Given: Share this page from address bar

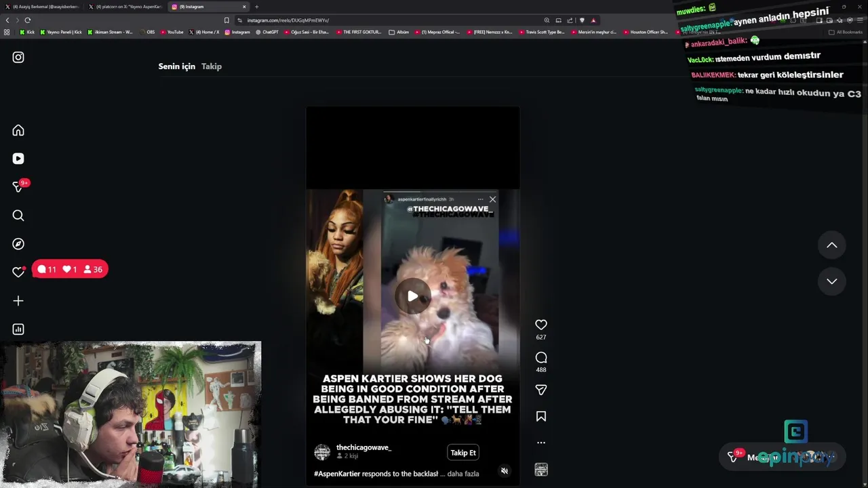Looking at the screenshot, I should pos(570,20).
